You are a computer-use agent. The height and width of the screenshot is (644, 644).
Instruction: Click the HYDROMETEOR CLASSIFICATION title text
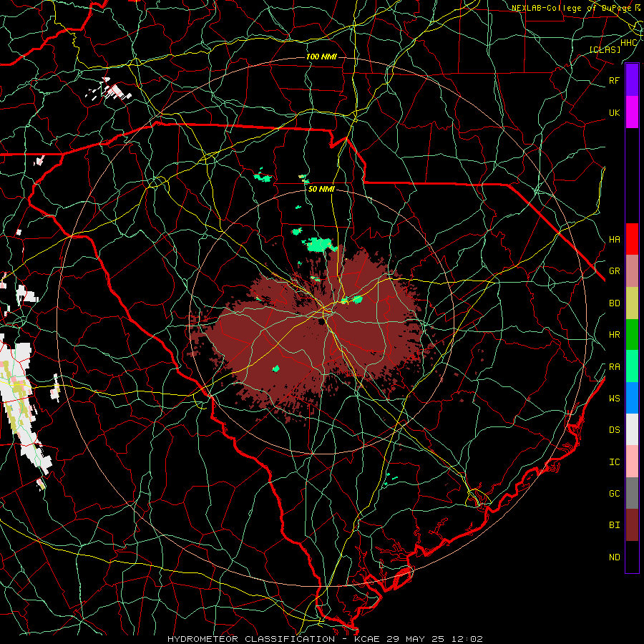(251, 639)
